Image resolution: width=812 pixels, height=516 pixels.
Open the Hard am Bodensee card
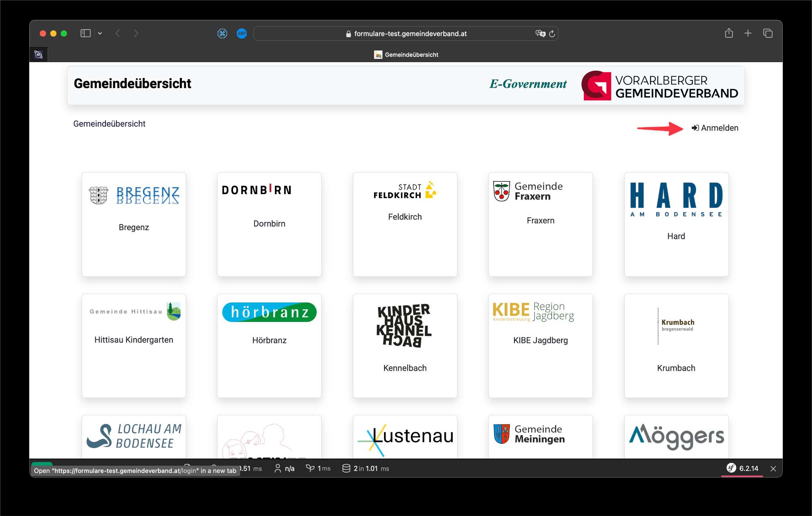[x=676, y=225]
